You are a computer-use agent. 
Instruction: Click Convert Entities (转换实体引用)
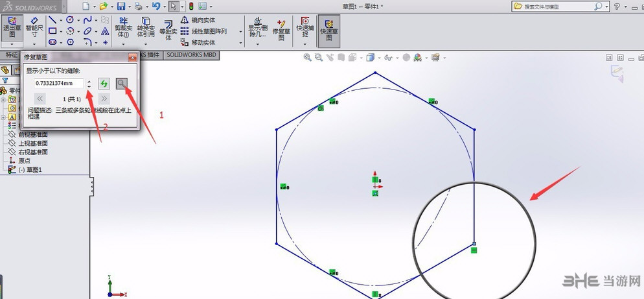[x=146, y=27]
